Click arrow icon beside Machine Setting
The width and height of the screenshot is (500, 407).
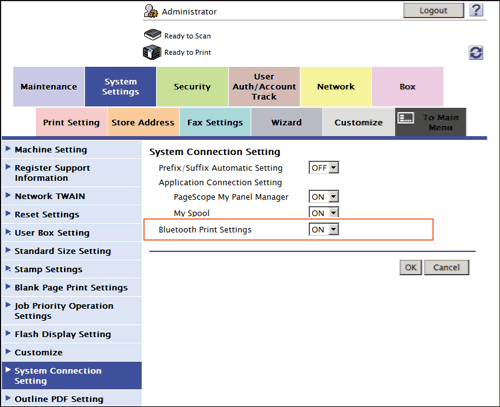8,149
